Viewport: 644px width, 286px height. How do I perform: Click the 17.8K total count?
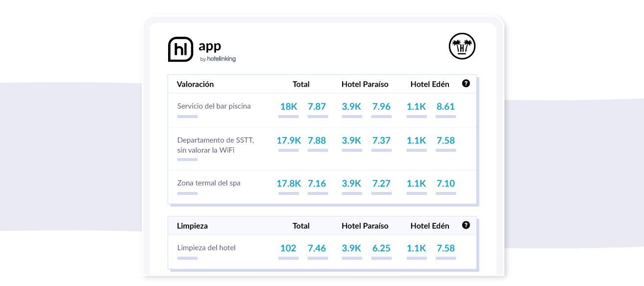[289, 184]
